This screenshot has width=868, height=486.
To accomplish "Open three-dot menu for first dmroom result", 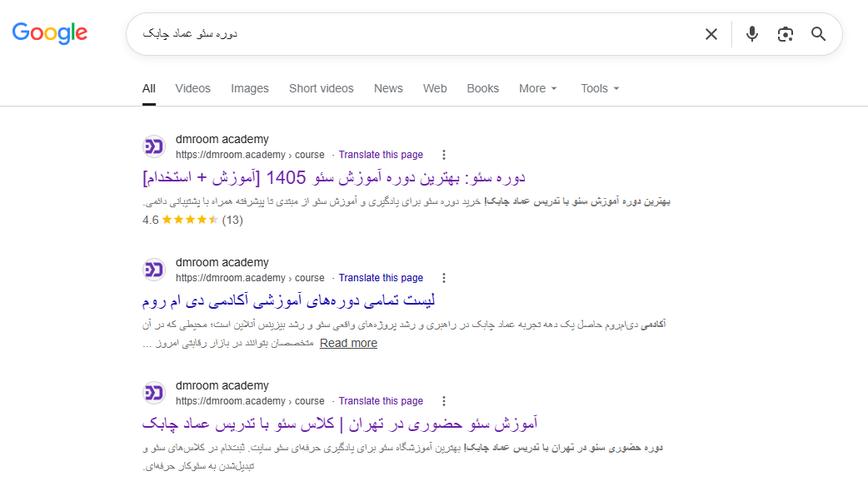I will (x=443, y=155).
